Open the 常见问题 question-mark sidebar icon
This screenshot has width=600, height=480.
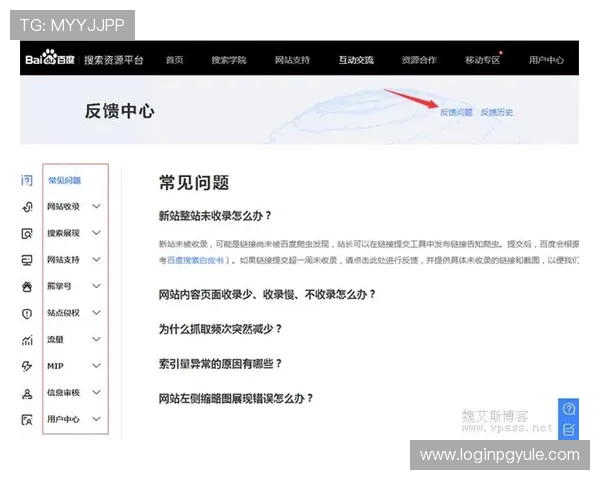pos(27,180)
